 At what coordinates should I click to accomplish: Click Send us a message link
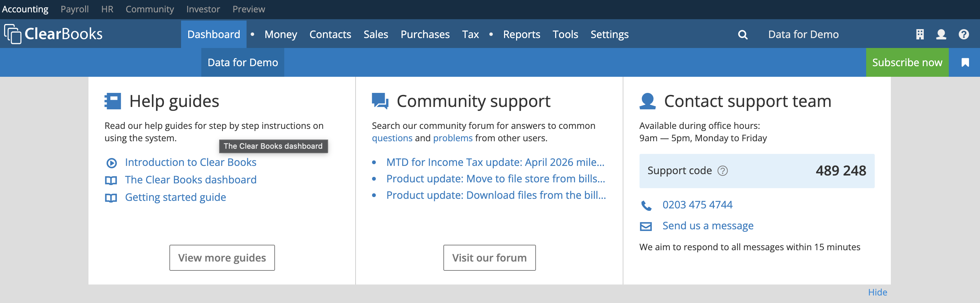click(708, 226)
